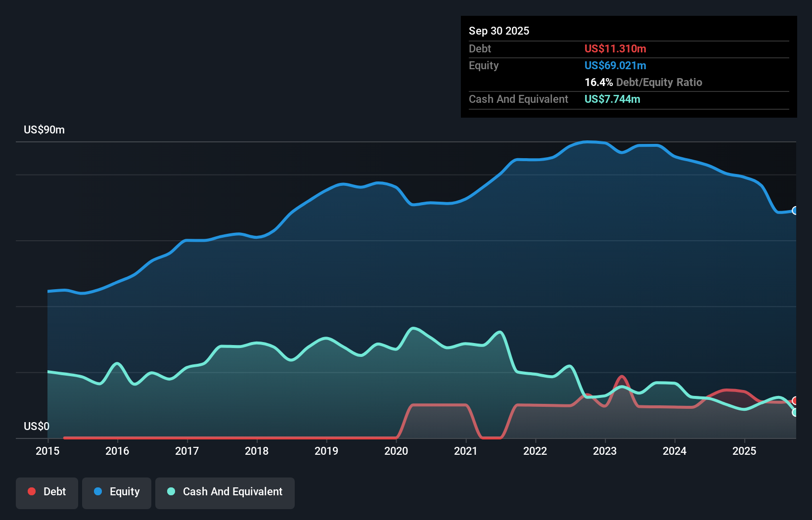Screen dimensions: 812x520
Task: Click the US$90m axis label
Action: (44, 130)
